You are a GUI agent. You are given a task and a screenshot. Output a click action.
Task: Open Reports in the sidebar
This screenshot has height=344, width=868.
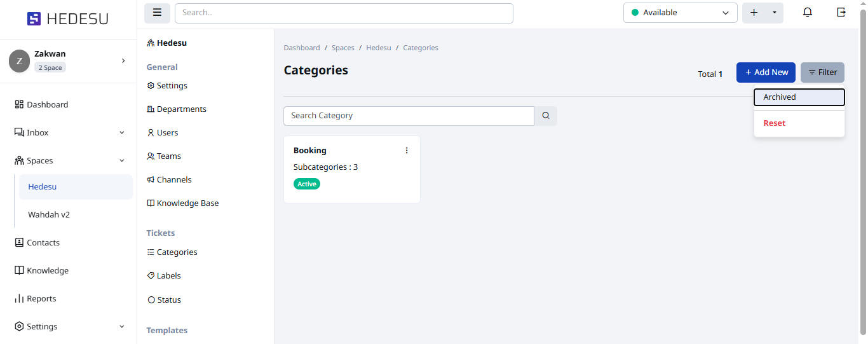[41, 298]
